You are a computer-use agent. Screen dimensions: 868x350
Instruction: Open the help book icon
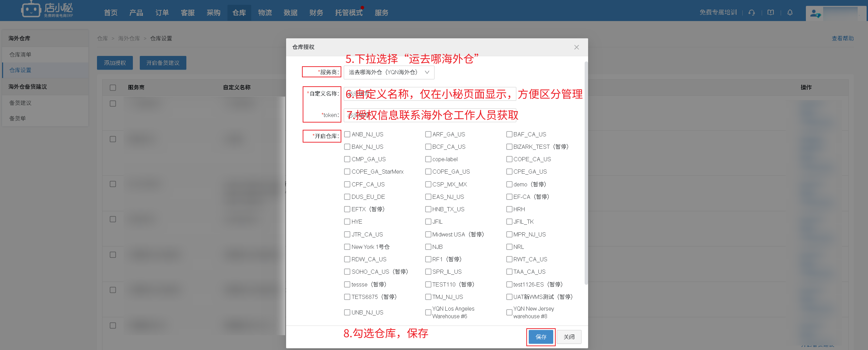coord(771,12)
